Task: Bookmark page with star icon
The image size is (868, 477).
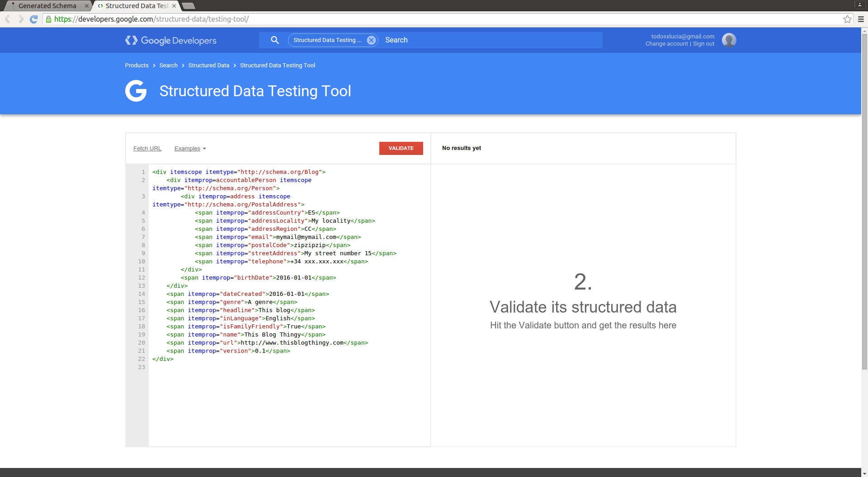Action: pos(847,19)
